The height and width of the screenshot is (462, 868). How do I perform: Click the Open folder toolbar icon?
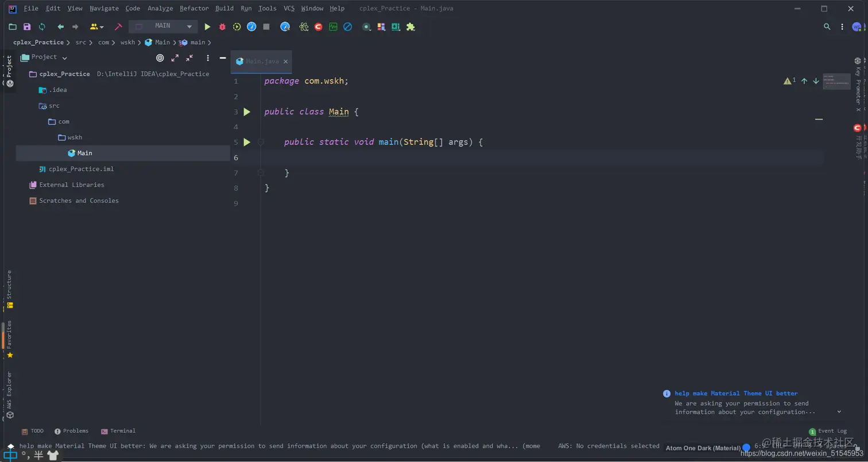(x=13, y=26)
